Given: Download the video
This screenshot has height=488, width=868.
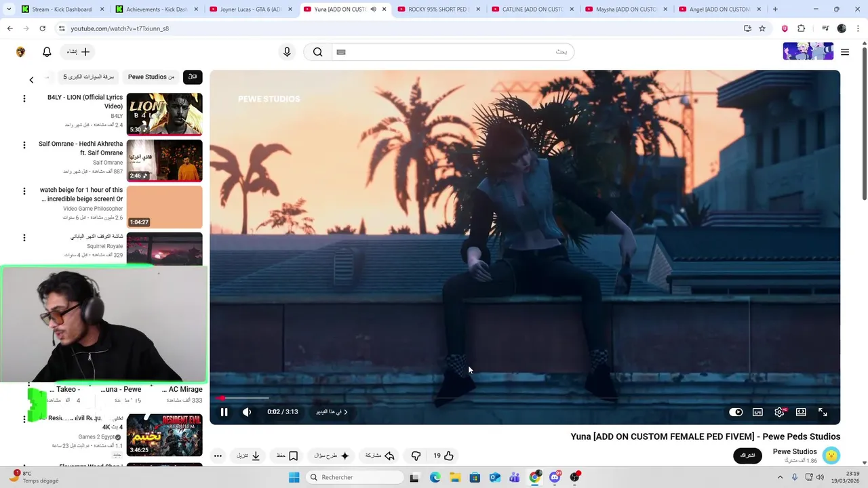Looking at the screenshot, I should click(248, 455).
